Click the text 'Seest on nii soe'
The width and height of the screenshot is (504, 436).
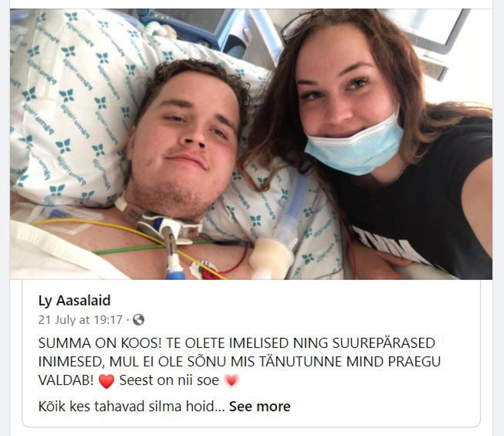[x=169, y=380]
